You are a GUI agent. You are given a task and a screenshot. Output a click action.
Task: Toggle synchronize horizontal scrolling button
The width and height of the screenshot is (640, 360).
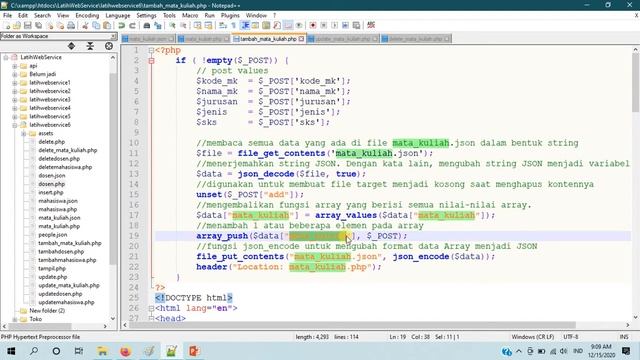tap(209, 25)
